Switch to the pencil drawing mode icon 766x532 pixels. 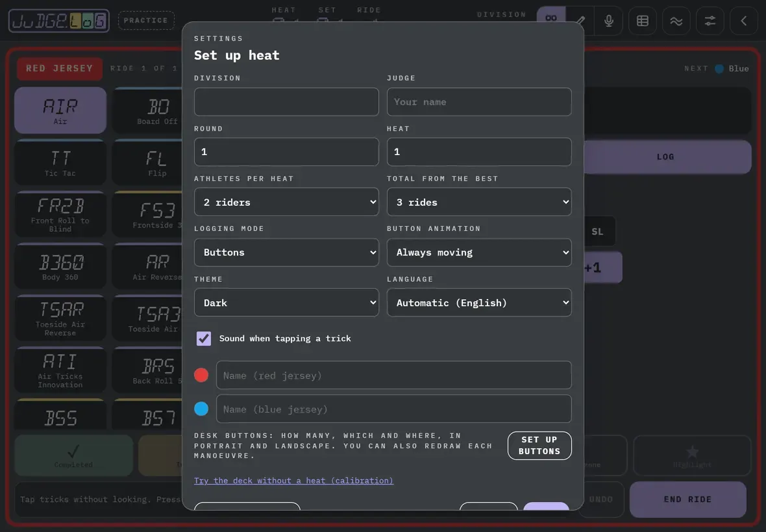[580, 21]
